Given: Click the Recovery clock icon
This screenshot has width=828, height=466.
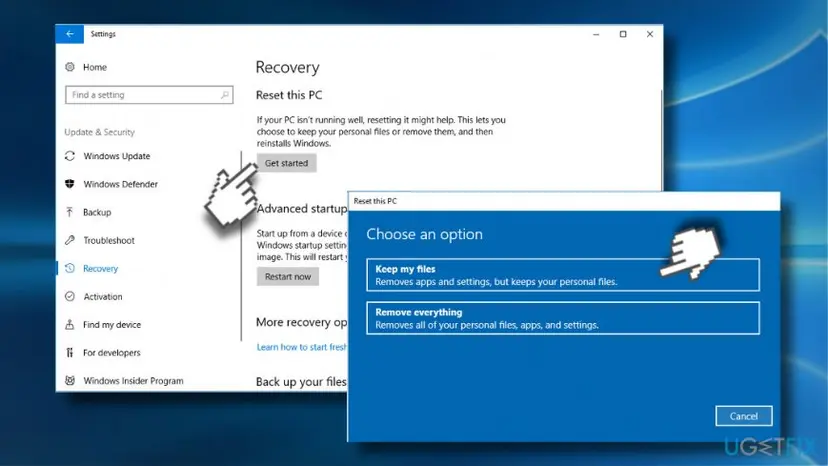Looking at the screenshot, I should coord(70,268).
